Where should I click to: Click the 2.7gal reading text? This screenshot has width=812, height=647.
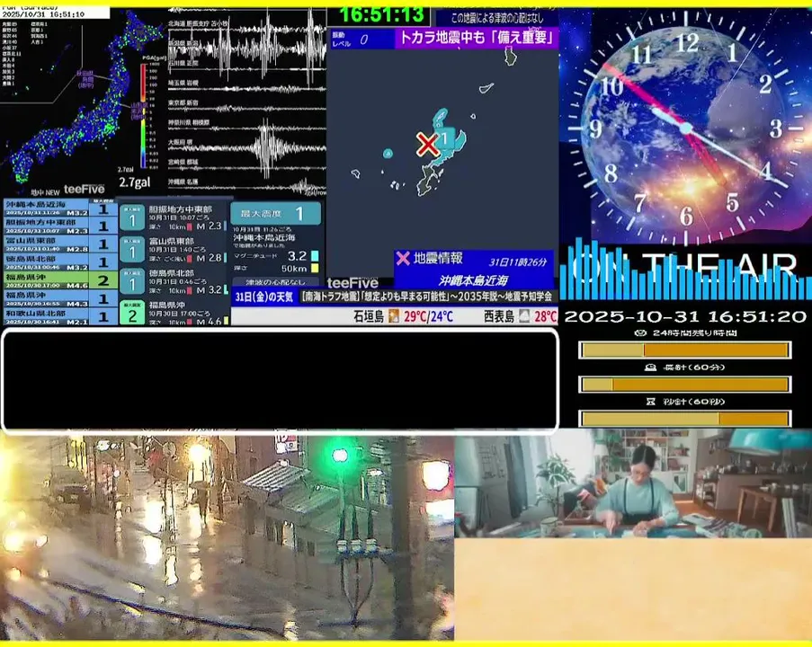click(x=134, y=182)
